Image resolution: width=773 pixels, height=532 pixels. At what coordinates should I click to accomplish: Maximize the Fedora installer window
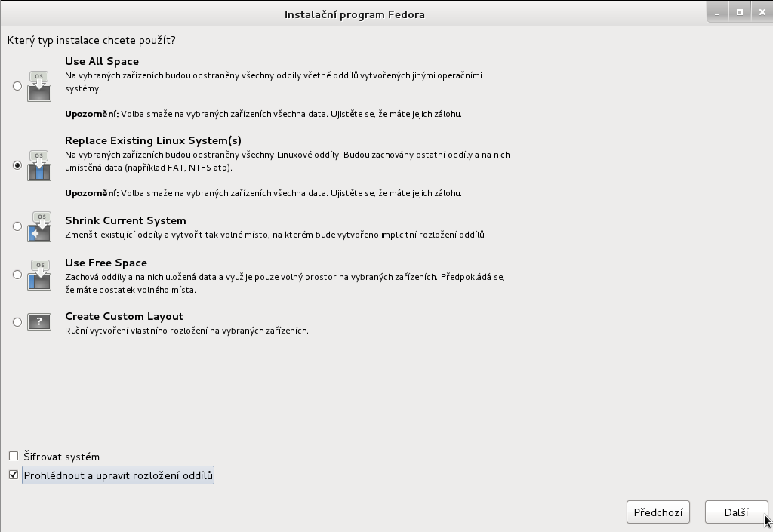click(740, 12)
